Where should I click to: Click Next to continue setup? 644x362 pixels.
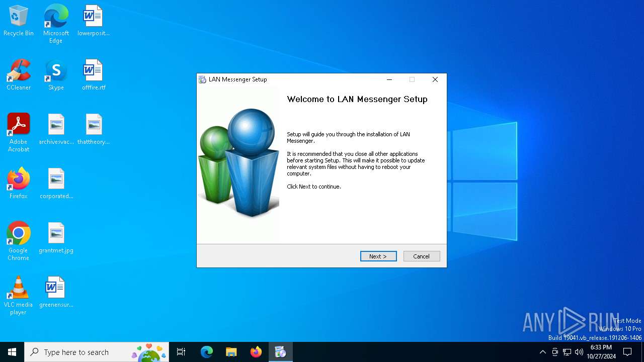click(x=378, y=256)
